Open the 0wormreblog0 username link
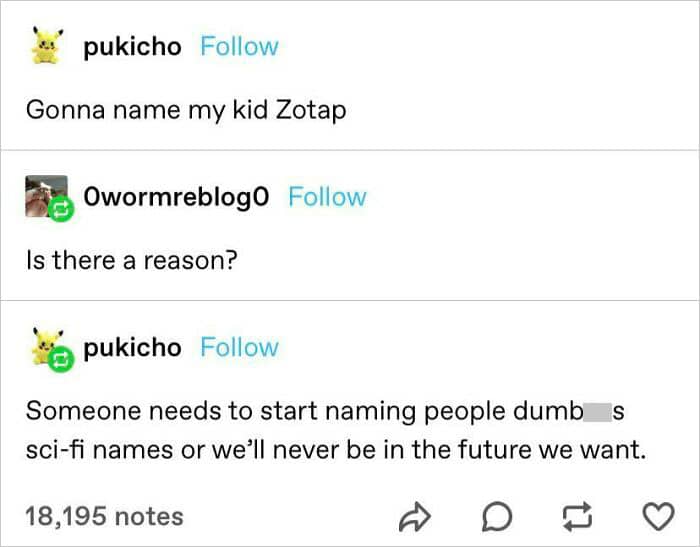Screen dimensions: 700x547 click(176, 197)
